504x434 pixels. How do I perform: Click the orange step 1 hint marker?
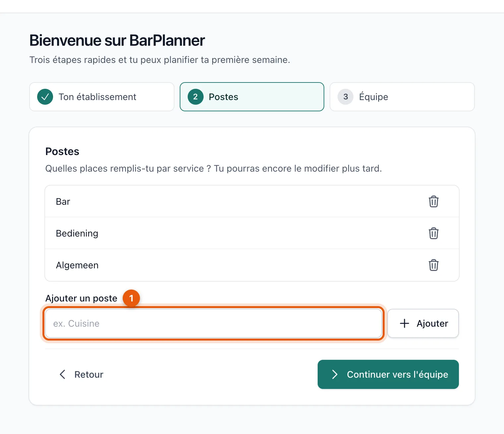point(131,298)
